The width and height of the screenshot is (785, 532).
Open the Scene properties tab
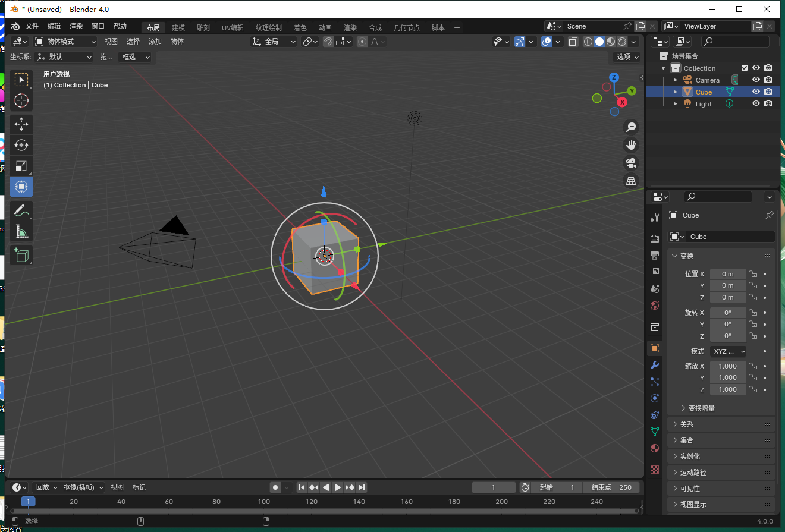click(x=655, y=288)
